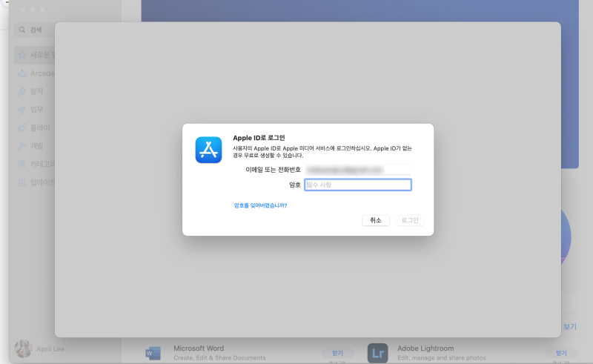Open the 플레이 rocket icon in sidebar
Image resolution: width=593 pixels, height=364 pixels.
[22, 128]
